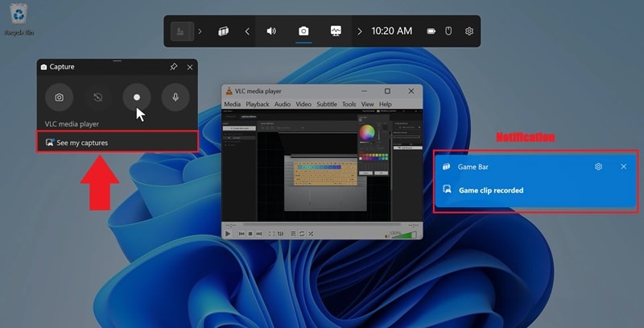Click the 10:20 AM clock
Image resolution: width=644 pixels, height=328 pixels.
[x=391, y=31]
